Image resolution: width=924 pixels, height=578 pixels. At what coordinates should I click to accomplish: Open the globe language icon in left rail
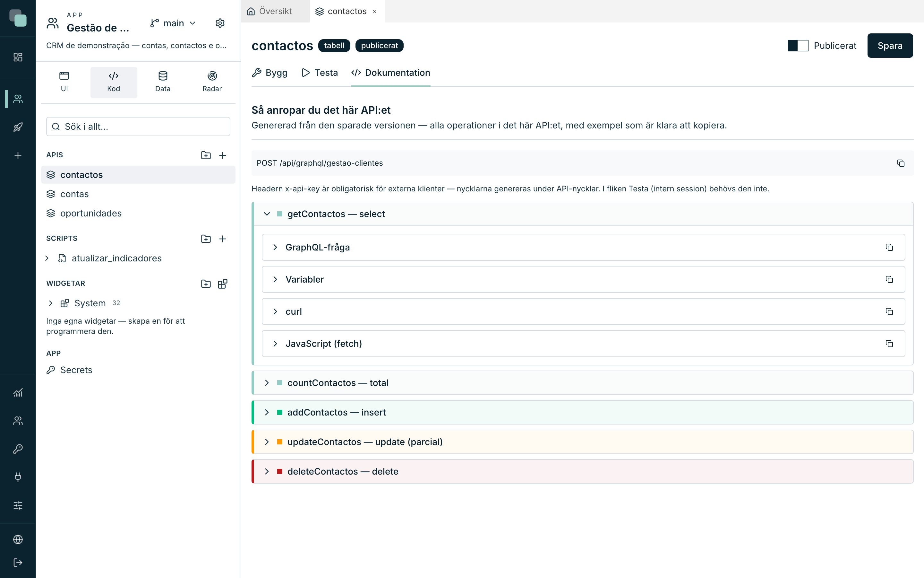click(x=18, y=539)
